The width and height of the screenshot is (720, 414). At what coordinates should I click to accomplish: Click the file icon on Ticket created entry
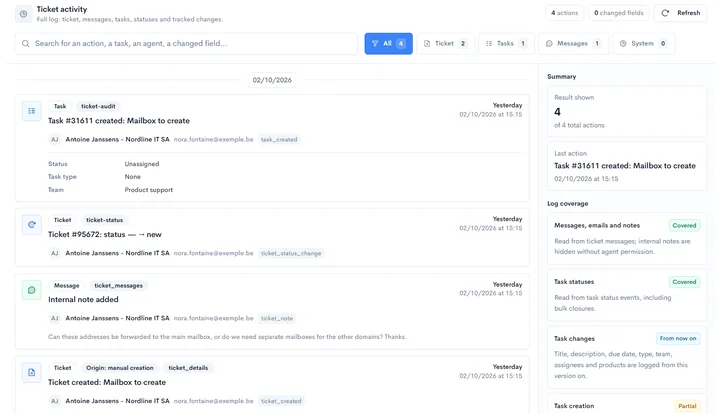32,373
